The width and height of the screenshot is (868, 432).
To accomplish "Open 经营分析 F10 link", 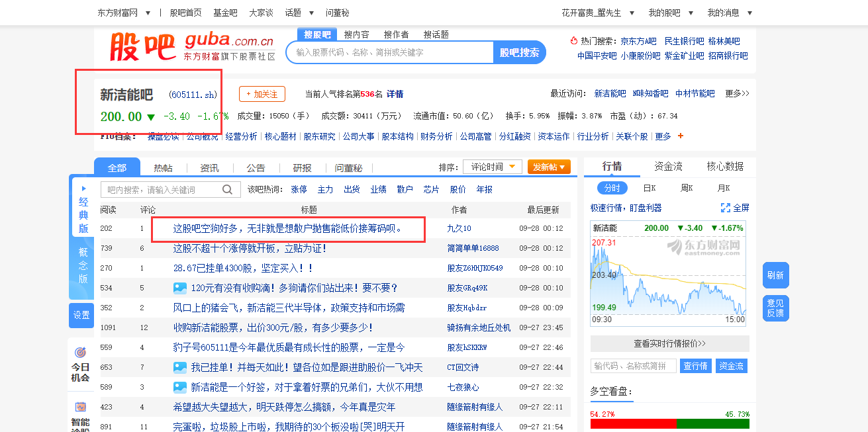I will [241, 136].
